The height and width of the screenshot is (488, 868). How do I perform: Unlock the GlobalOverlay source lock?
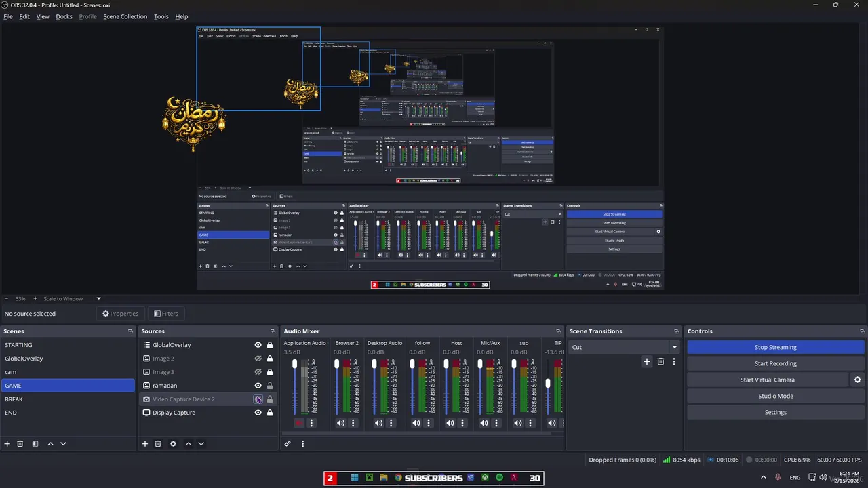pyautogui.click(x=270, y=345)
